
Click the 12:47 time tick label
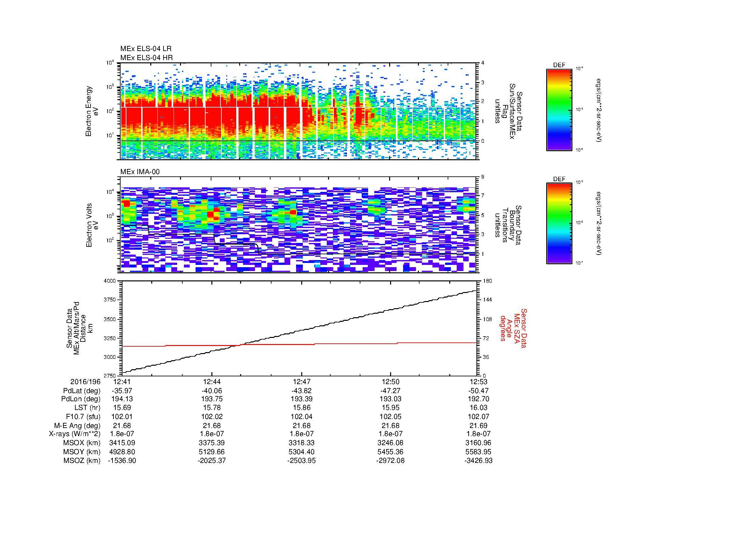pyautogui.click(x=301, y=382)
